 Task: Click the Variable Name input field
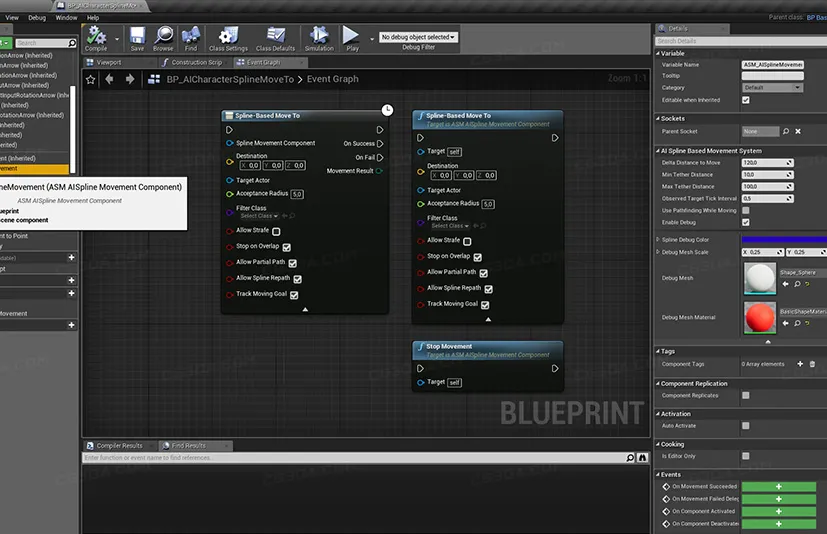pos(773,65)
